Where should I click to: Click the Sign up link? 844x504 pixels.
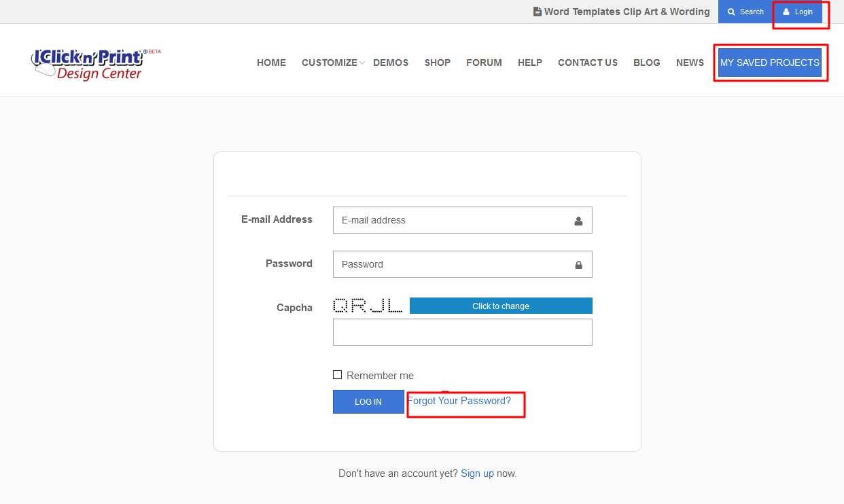(x=477, y=473)
